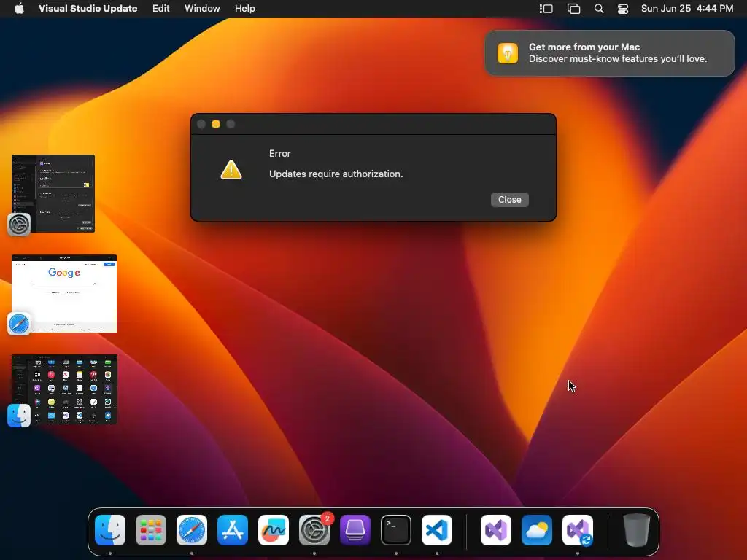Switch to Safari Google window thumbnail
747x560 pixels.
64,293
